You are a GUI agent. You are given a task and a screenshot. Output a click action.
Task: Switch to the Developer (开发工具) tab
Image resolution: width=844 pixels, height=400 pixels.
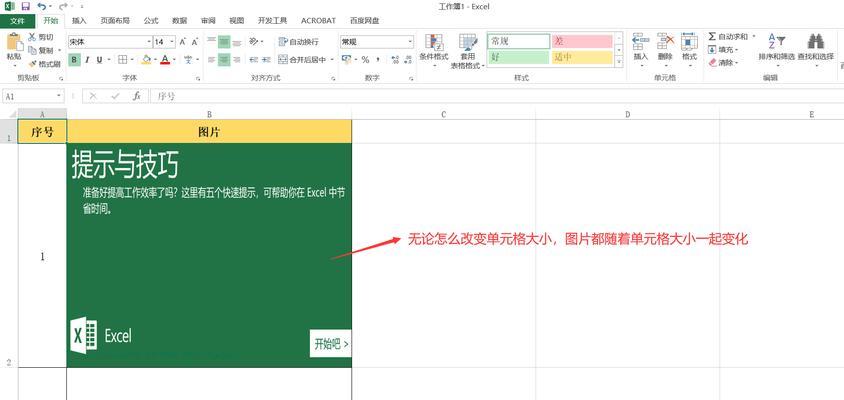(272, 20)
